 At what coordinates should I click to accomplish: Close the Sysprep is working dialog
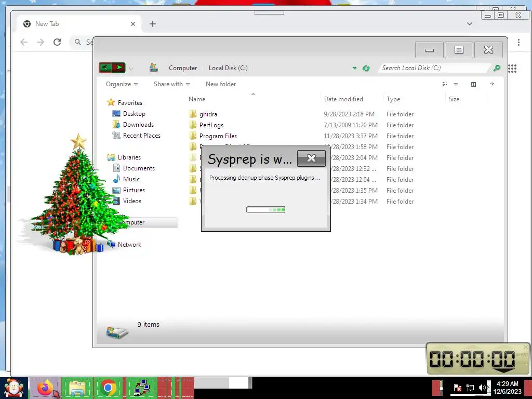pyautogui.click(x=311, y=158)
